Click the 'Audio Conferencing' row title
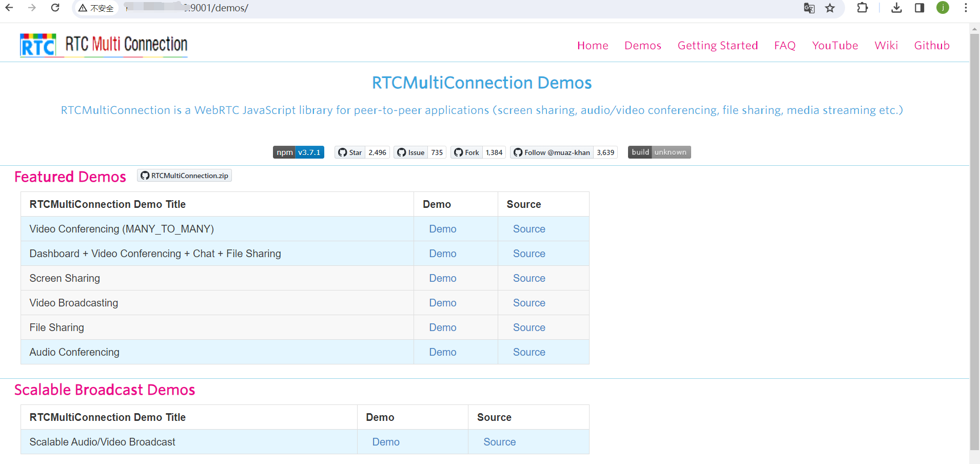 click(74, 352)
